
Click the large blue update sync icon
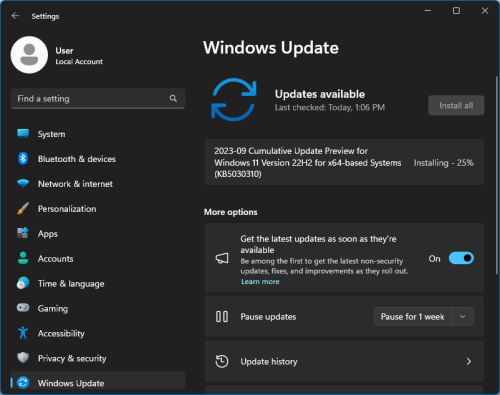[234, 99]
